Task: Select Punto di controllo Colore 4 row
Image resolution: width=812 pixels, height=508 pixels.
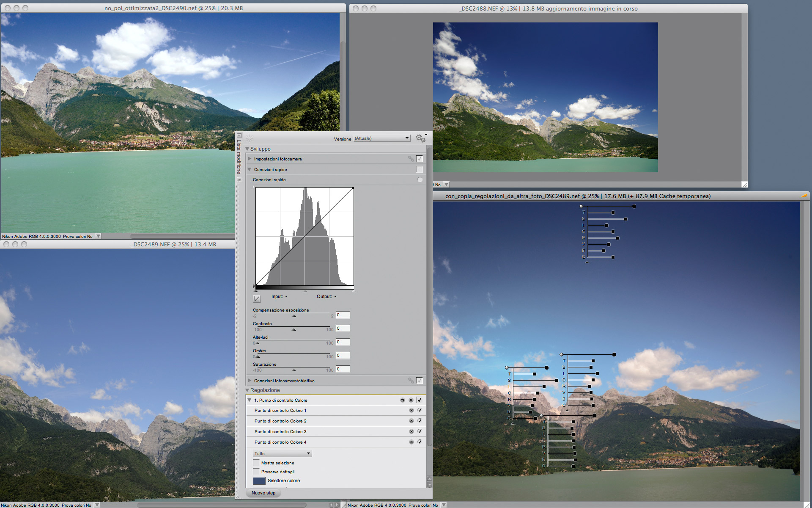Action: [336, 442]
